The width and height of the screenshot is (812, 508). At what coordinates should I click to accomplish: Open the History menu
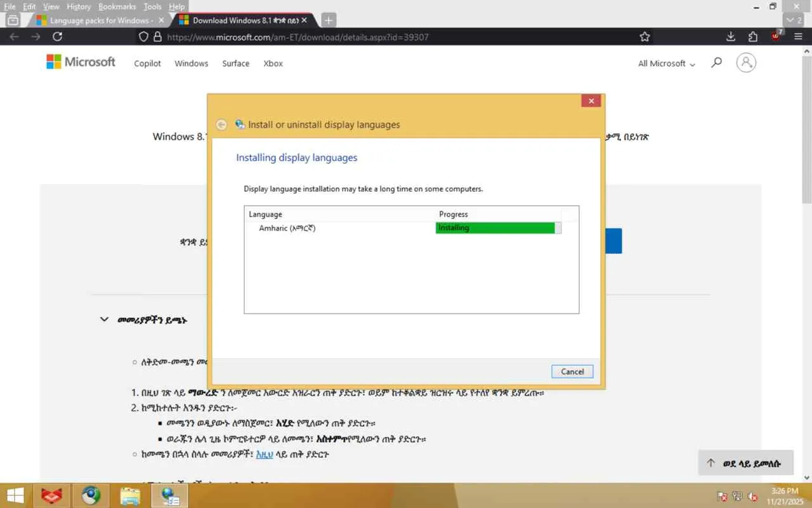(x=79, y=6)
